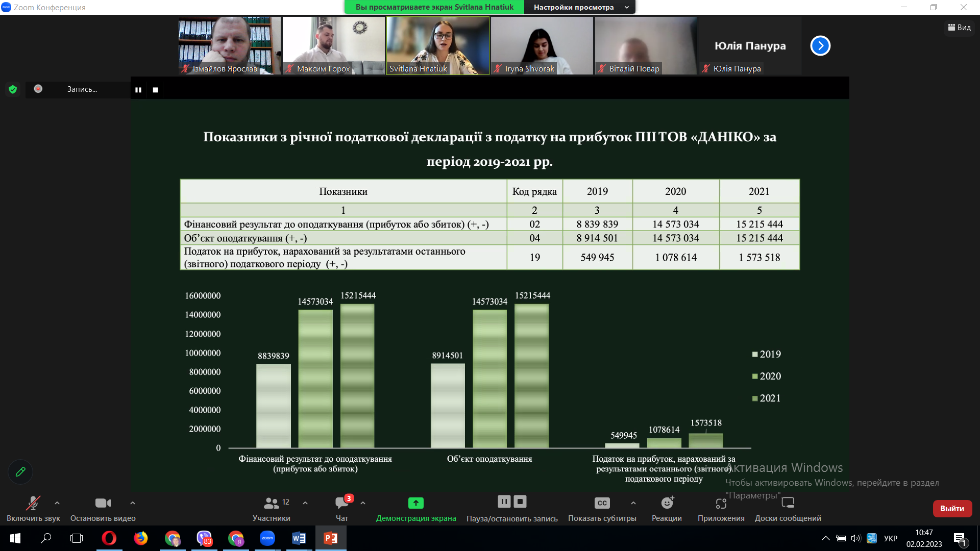The width and height of the screenshot is (980, 551).
Task: Click 2019 legend swatch in chart
Action: (x=755, y=355)
